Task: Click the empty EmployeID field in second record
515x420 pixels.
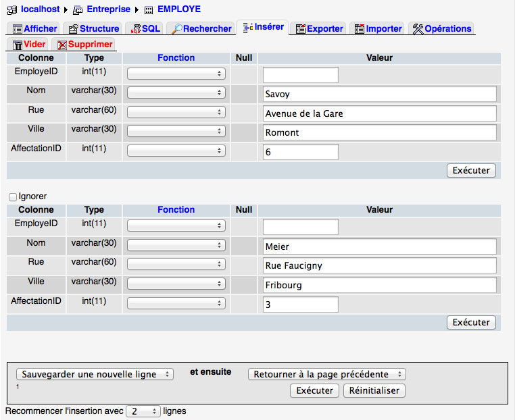Action: tap(301, 227)
